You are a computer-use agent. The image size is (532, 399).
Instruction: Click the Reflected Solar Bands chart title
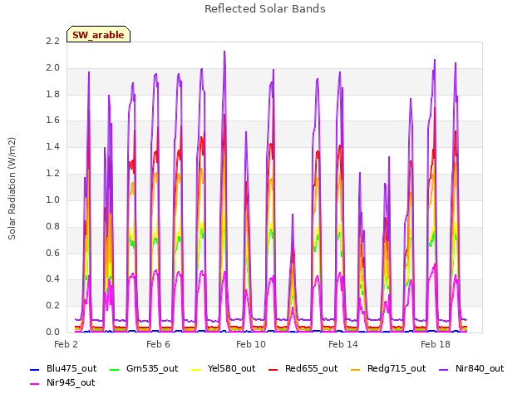tap(265, 9)
